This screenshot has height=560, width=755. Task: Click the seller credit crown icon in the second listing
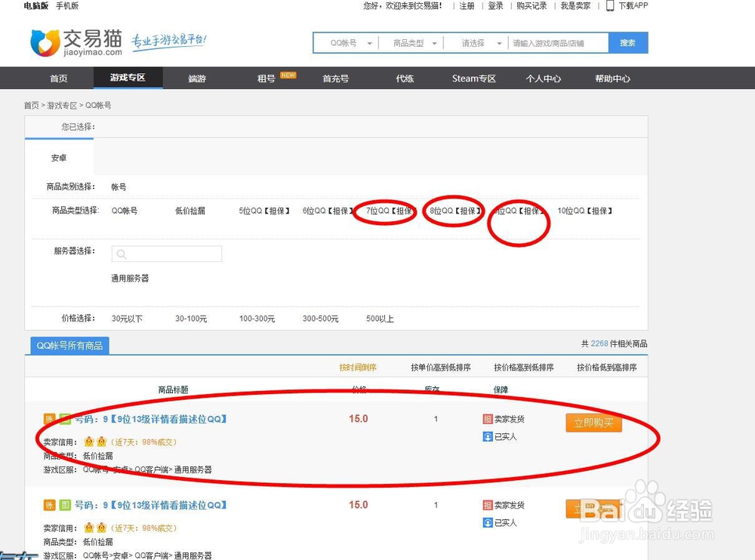click(x=95, y=528)
